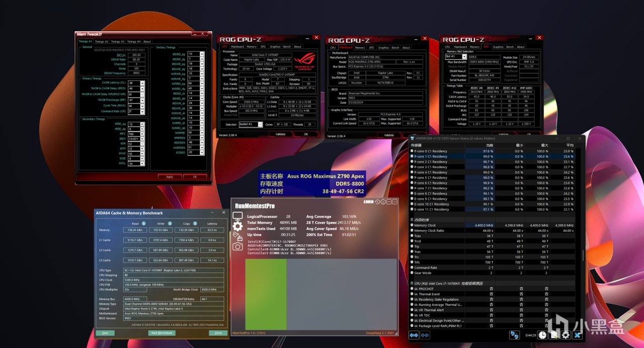Open the RAS# Precharge (tRP) dropdown
This screenshot has height=348, width=644.
pyautogui.click(x=143, y=100)
